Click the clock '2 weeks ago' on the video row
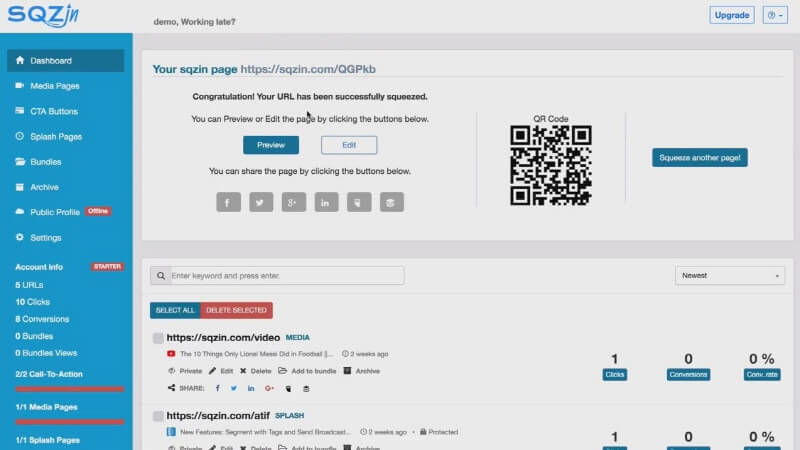This screenshot has width=800, height=450. [365, 354]
